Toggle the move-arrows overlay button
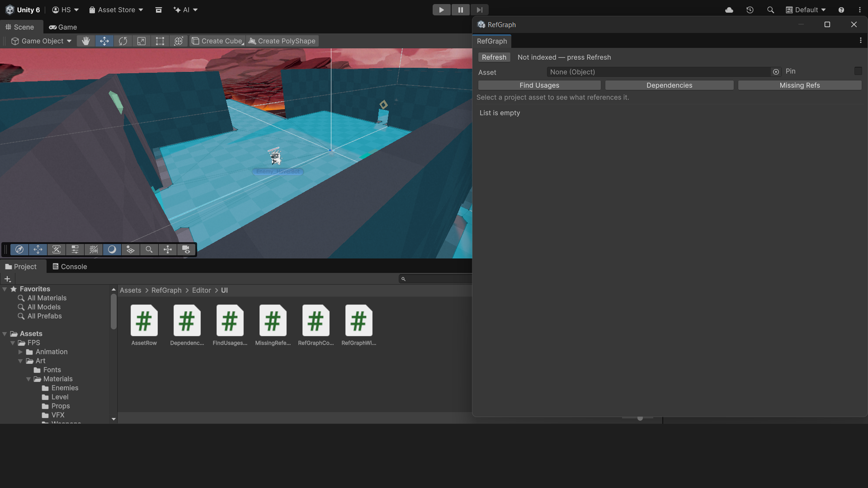Image resolution: width=868 pixels, height=488 pixels. (x=38, y=249)
